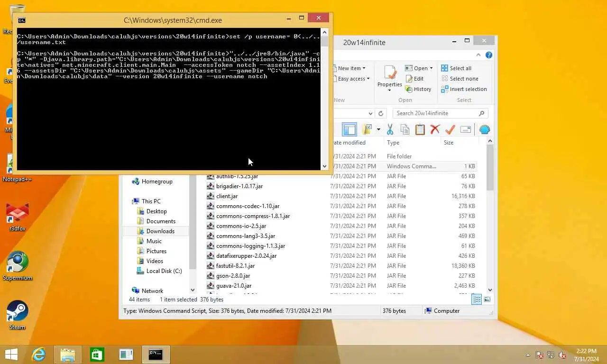Open the address bar history dropdown
The width and height of the screenshot is (607, 364).
coord(370,113)
